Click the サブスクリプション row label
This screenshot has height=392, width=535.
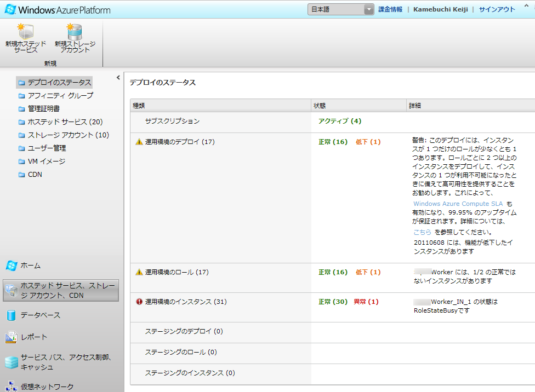[172, 121]
